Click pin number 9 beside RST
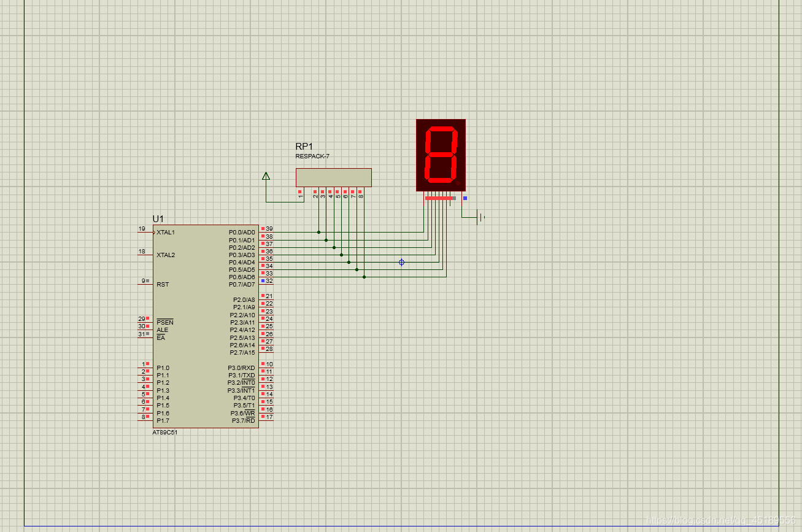 pyautogui.click(x=143, y=281)
